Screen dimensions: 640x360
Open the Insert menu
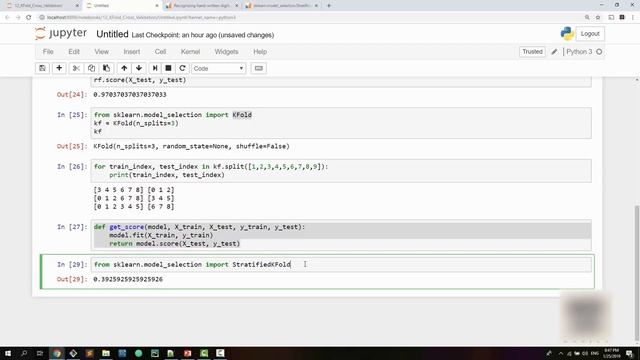tap(132, 52)
